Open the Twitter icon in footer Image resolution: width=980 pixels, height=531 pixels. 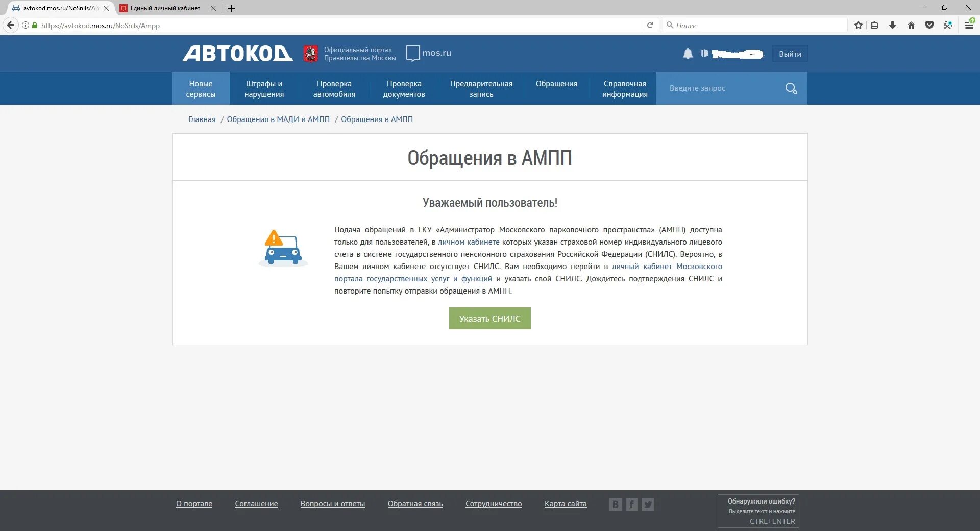click(x=648, y=504)
